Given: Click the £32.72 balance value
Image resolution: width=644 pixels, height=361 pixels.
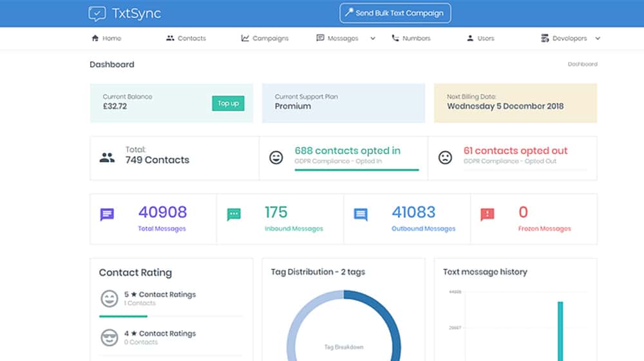Looking at the screenshot, I should 115,106.
